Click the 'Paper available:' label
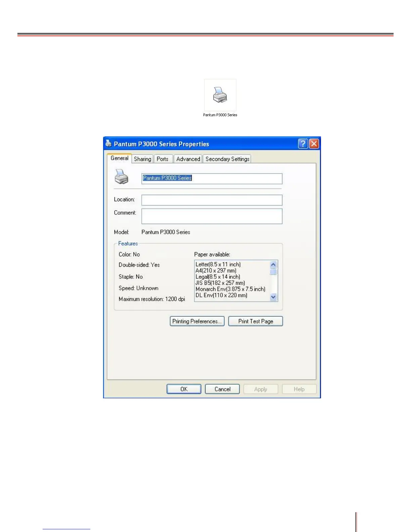The height and width of the screenshot is (532, 411). [212, 254]
